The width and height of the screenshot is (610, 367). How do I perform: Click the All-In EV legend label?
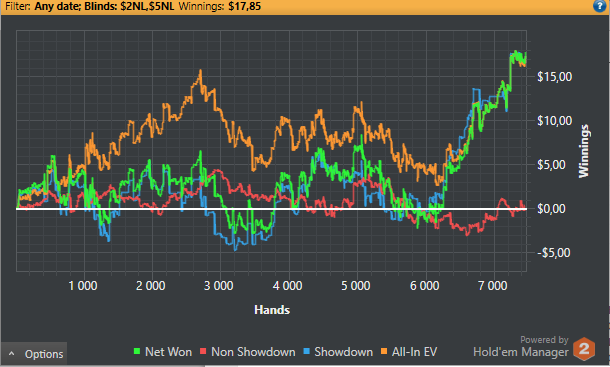tap(414, 352)
